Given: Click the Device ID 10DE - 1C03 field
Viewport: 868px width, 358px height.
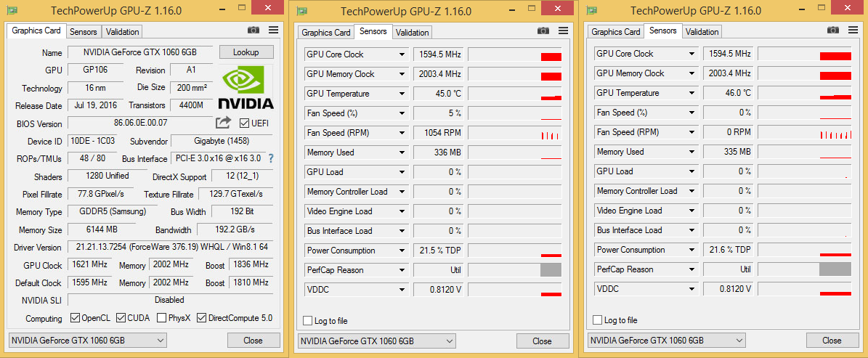Looking at the screenshot, I should [x=92, y=141].
